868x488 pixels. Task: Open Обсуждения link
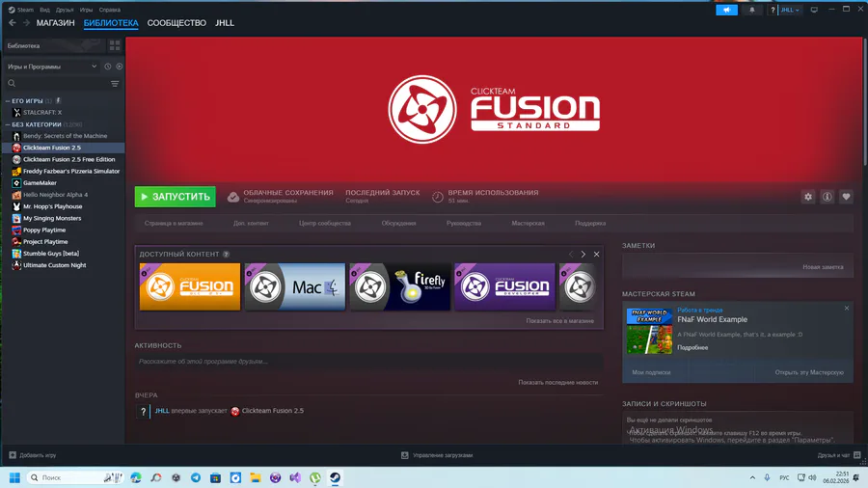(x=398, y=223)
